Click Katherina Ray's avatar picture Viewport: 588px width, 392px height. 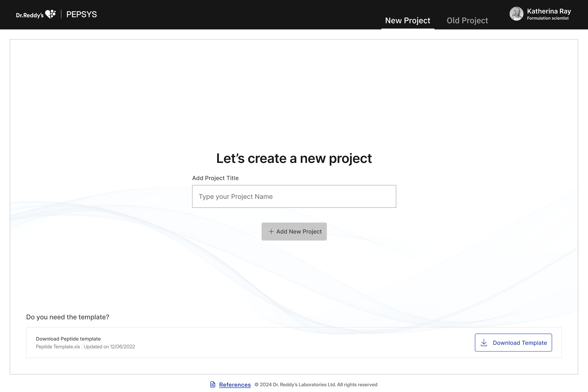[x=516, y=14]
